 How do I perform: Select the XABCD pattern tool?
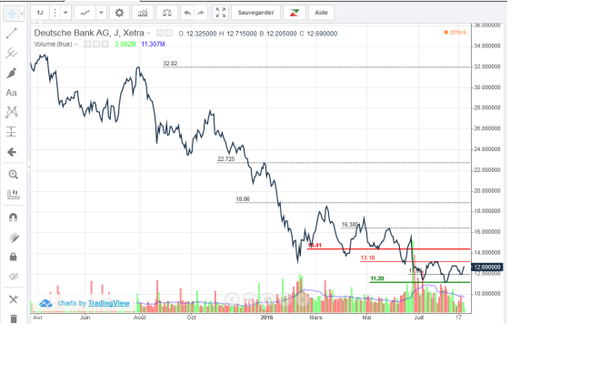pos(11,112)
